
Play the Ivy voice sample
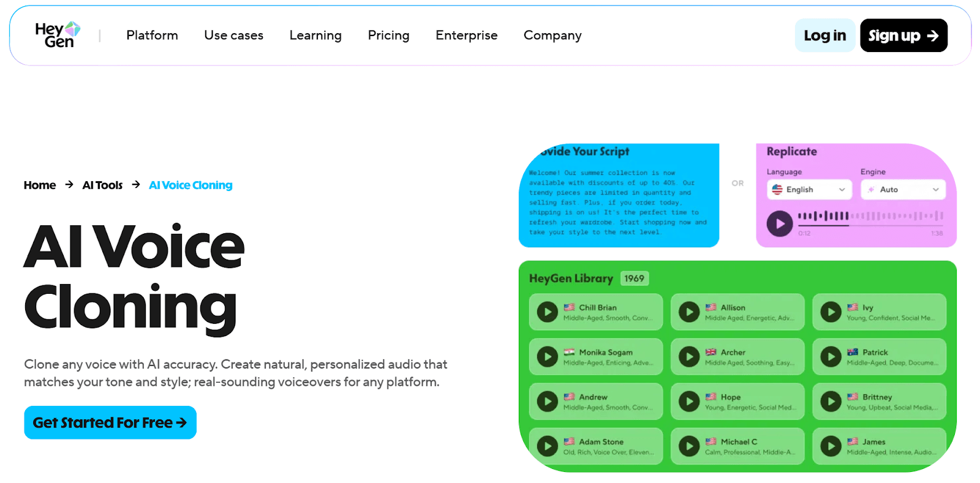coord(831,312)
